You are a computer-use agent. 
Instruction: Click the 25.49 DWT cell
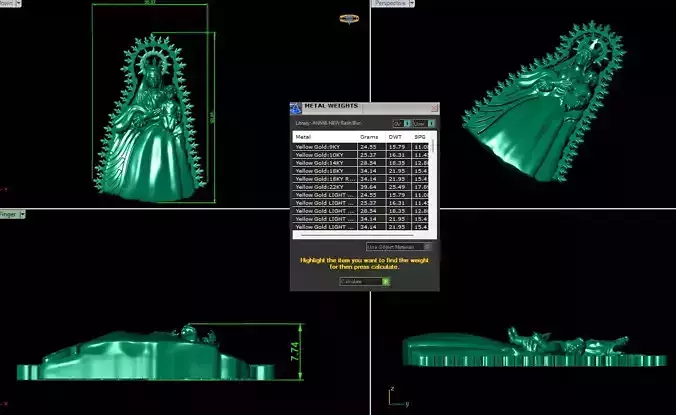coord(398,187)
